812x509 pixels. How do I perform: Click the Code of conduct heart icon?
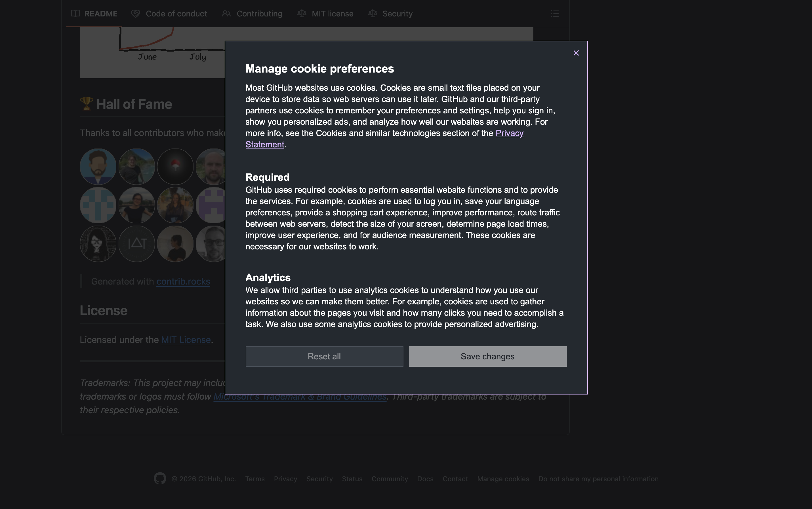[x=135, y=14]
